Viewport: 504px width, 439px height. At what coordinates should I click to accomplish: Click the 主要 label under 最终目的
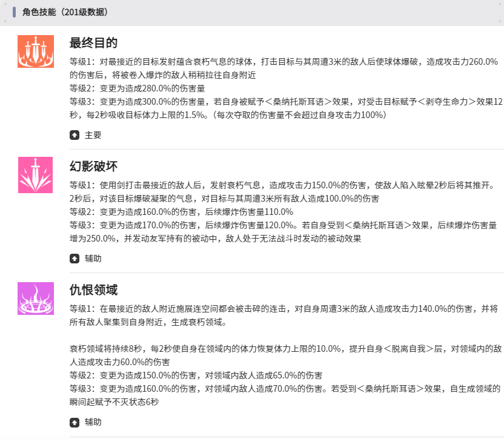[93, 135]
